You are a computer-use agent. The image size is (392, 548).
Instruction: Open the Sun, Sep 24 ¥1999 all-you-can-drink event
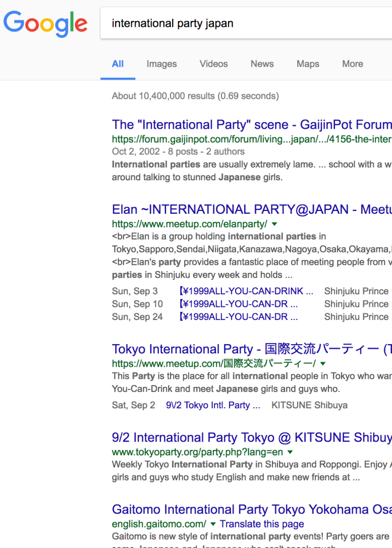(238, 317)
